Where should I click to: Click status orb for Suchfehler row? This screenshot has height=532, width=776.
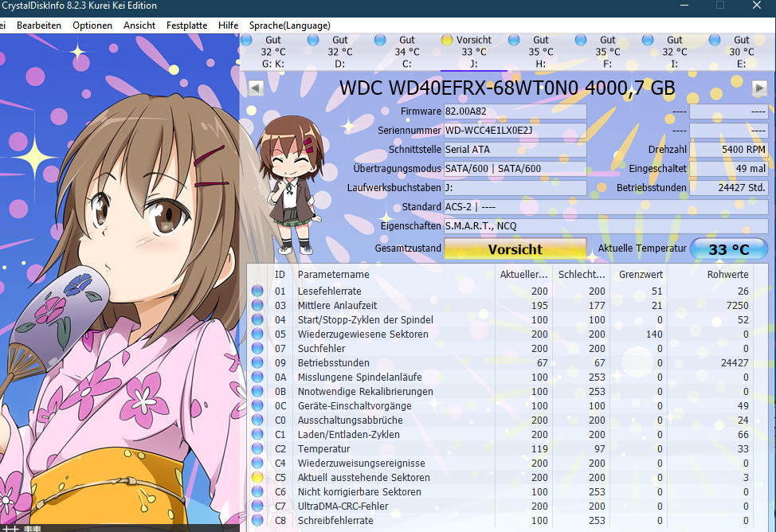click(257, 348)
